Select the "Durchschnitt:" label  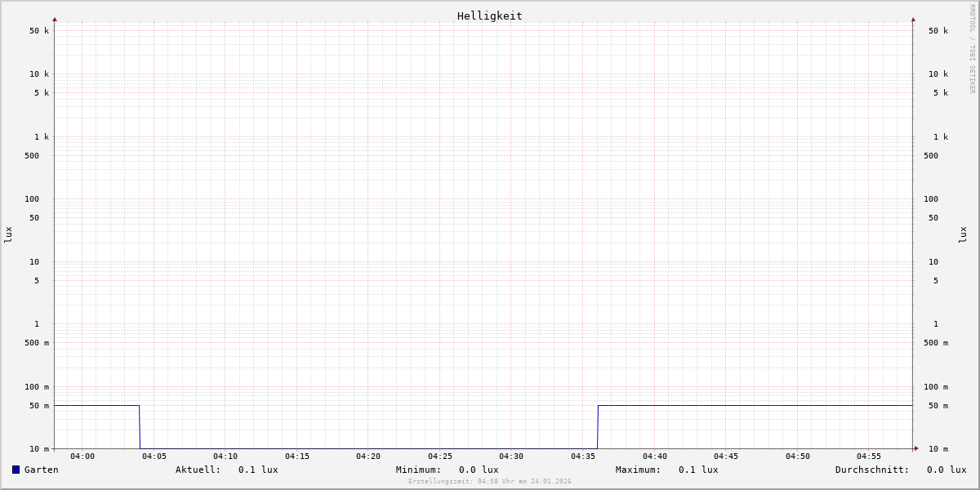(872, 470)
